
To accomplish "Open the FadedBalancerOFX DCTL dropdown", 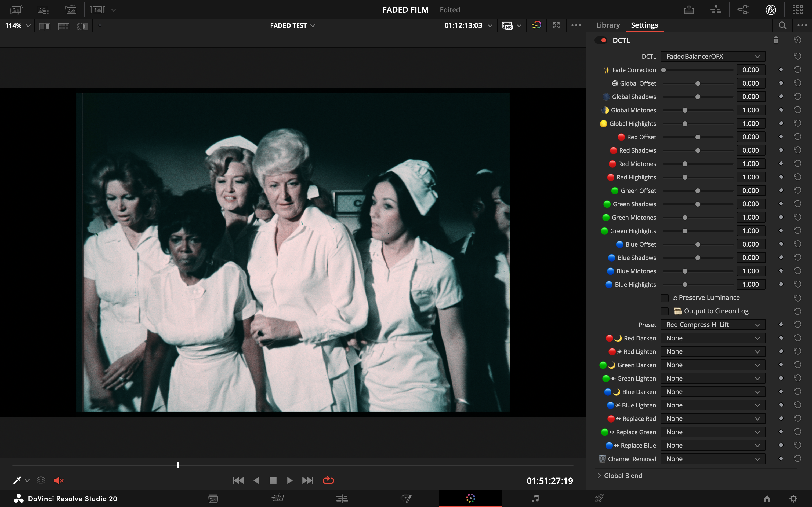I will click(x=713, y=56).
